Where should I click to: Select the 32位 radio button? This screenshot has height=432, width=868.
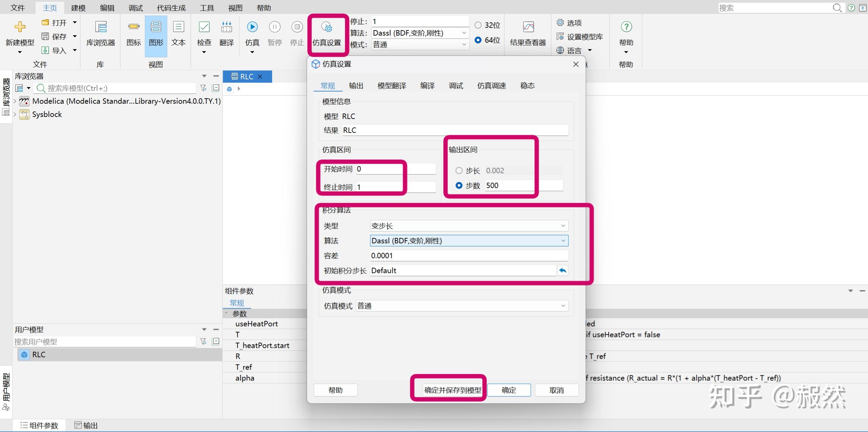(478, 25)
